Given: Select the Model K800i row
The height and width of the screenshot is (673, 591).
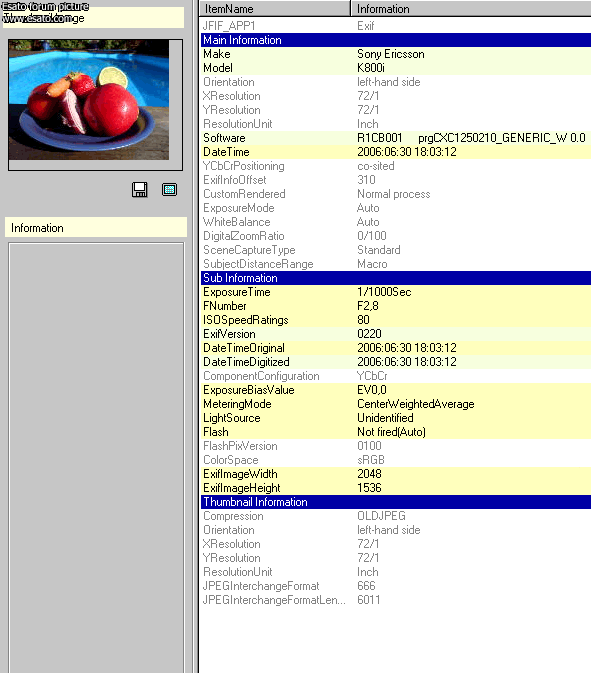Looking at the screenshot, I should click(396, 68).
